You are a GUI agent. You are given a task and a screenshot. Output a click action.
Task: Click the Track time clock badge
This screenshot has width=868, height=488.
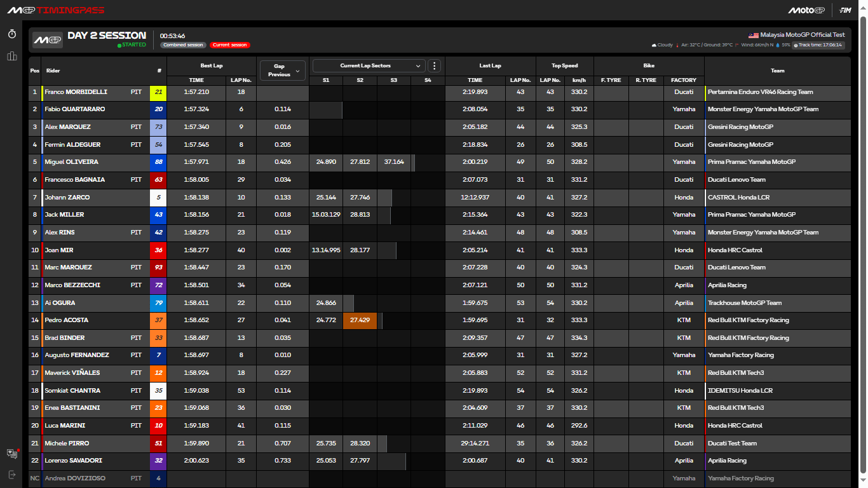click(819, 45)
